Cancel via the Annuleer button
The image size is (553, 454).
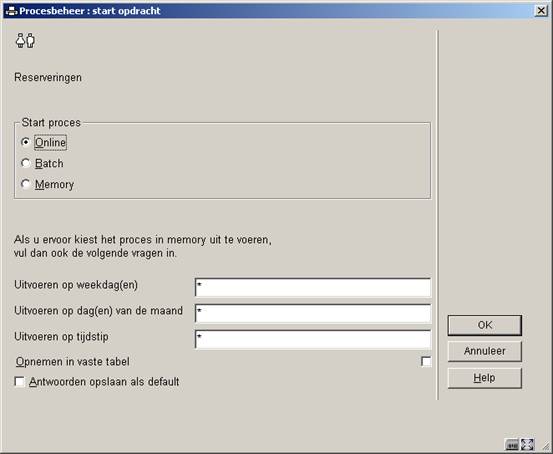tap(485, 351)
